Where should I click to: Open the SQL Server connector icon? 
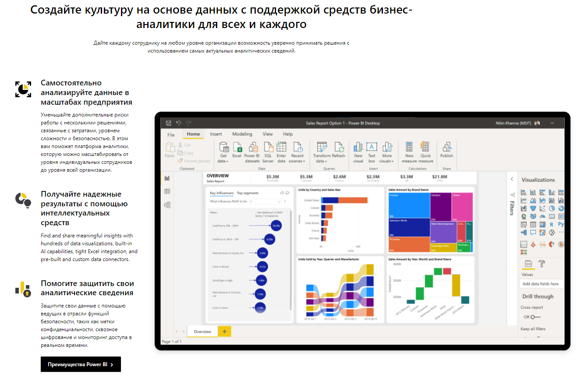[x=268, y=147]
